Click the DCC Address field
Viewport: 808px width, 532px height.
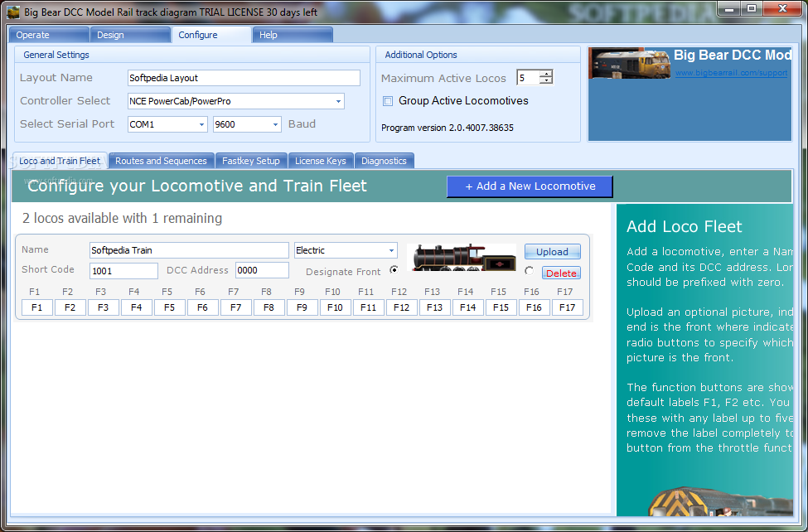coord(263,270)
